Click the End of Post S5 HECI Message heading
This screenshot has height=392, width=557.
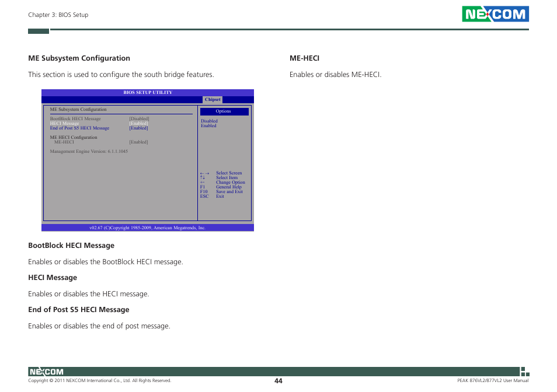79,310
